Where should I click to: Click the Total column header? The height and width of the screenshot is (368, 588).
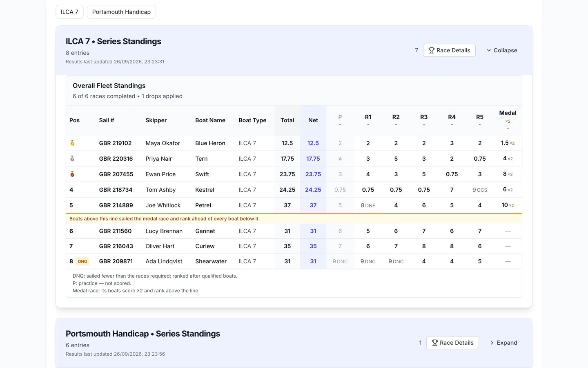tap(287, 120)
